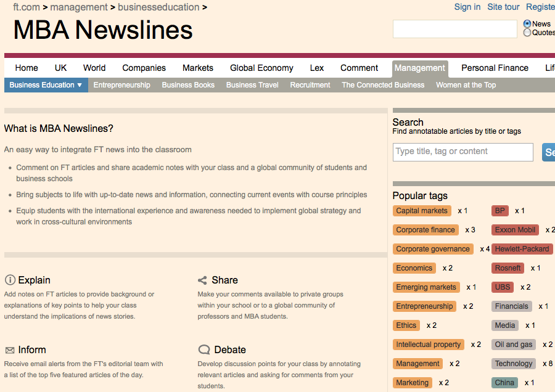Click the Share icon

click(202, 280)
